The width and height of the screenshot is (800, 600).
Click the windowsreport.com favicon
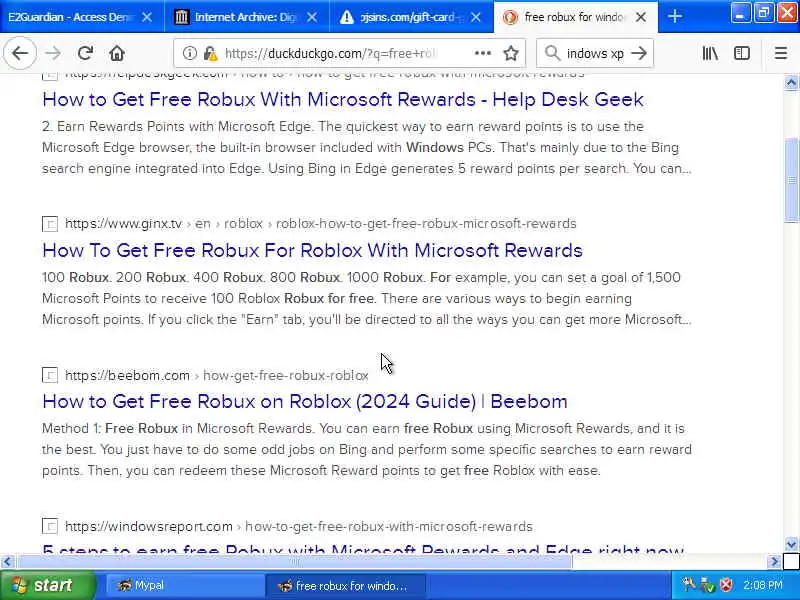tap(49, 526)
